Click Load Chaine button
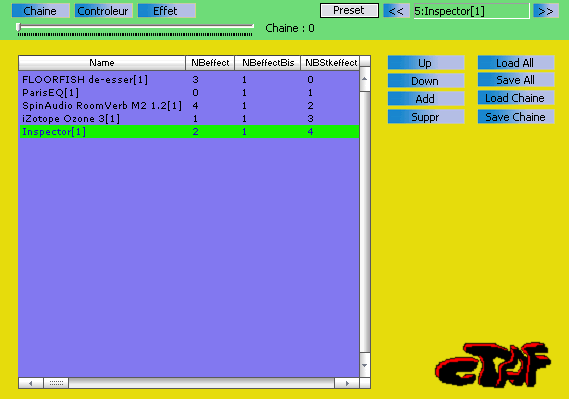The height and width of the screenshot is (399, 569). coord(516,98)
